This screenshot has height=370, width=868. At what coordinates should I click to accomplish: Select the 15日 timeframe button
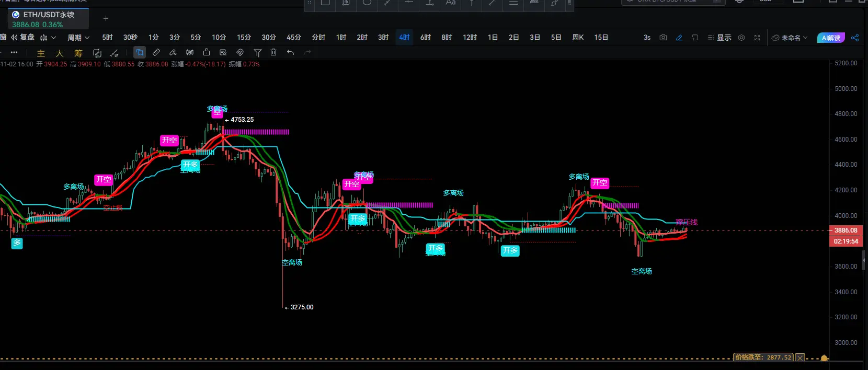(x=601, y=38)
